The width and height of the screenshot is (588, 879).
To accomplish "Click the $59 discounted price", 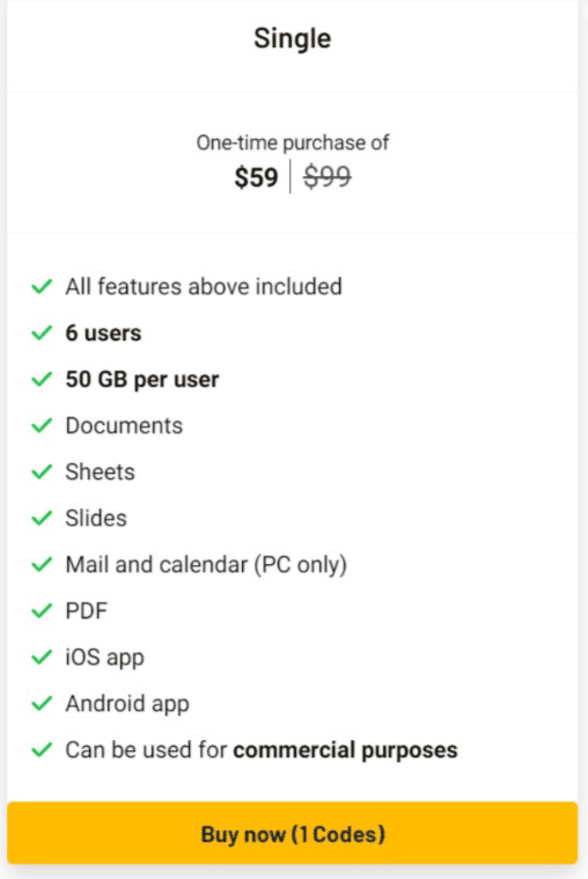I will (256, 178).
